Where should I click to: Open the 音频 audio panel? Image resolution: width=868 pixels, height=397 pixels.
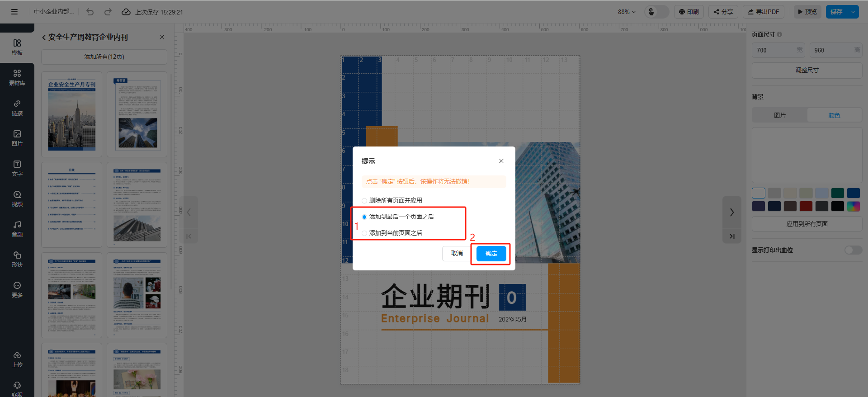(x=17, y=229)
